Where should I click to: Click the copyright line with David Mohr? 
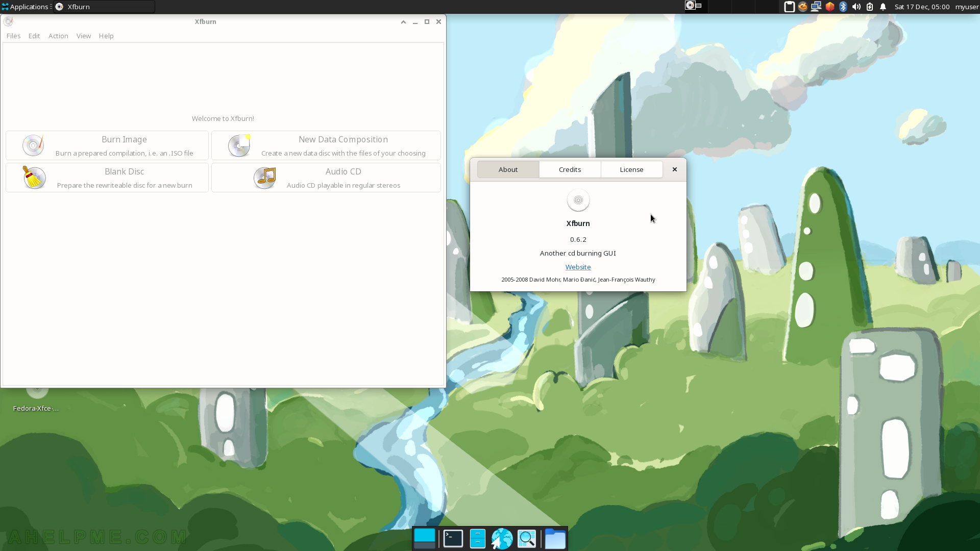(578, 280)
